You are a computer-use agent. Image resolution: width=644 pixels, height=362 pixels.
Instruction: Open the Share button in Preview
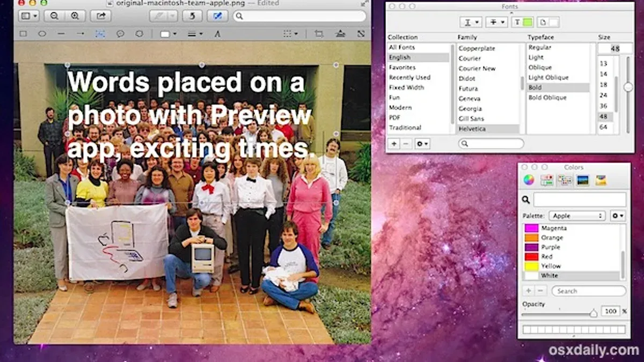click(x=100, y=16)
